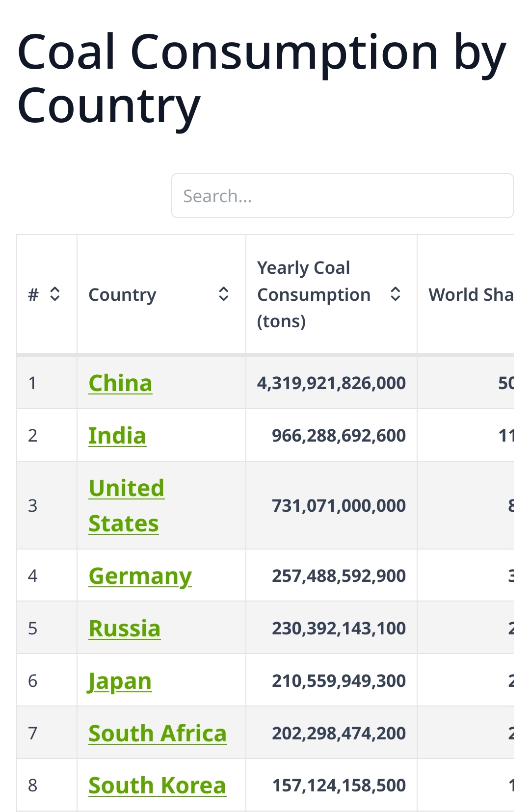Click the Country column header text

[x=122, y=294]
